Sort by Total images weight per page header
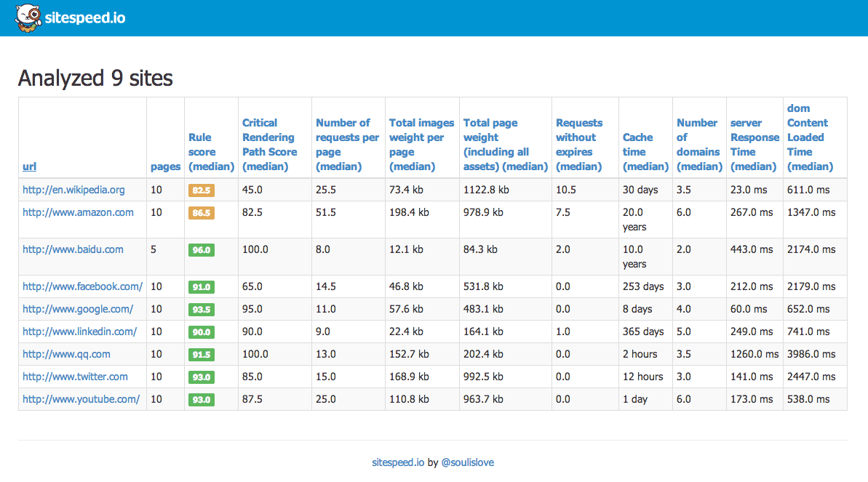The width and height of the screenshot is (868, 482). [422, 145]
